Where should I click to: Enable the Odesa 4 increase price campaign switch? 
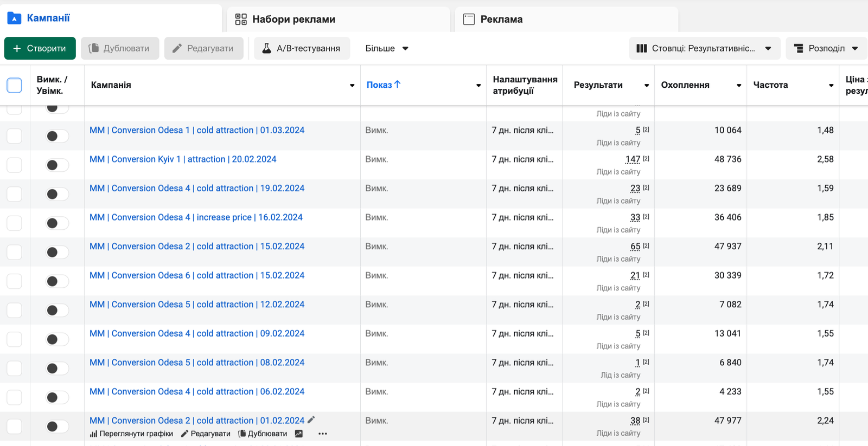[x=57, y=223]
